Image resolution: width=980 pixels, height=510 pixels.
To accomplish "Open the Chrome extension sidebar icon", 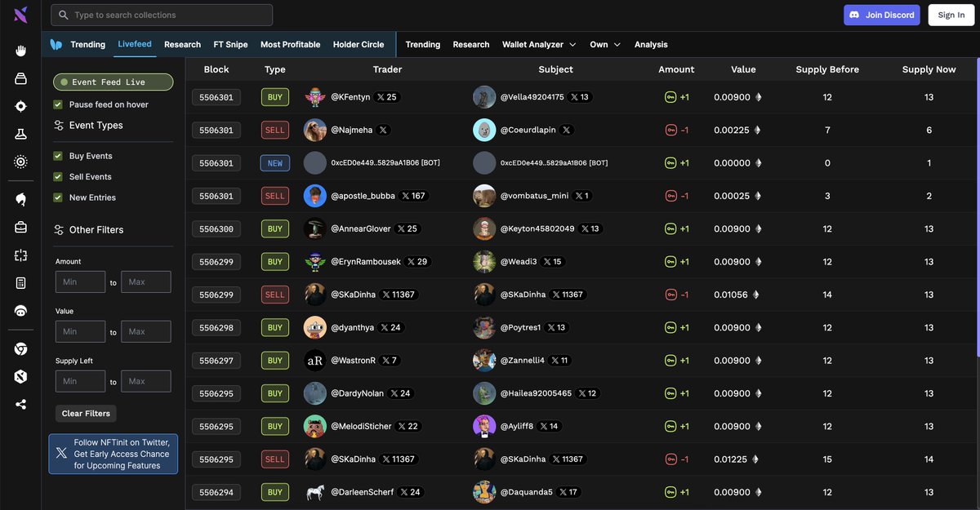I will 20,348.
